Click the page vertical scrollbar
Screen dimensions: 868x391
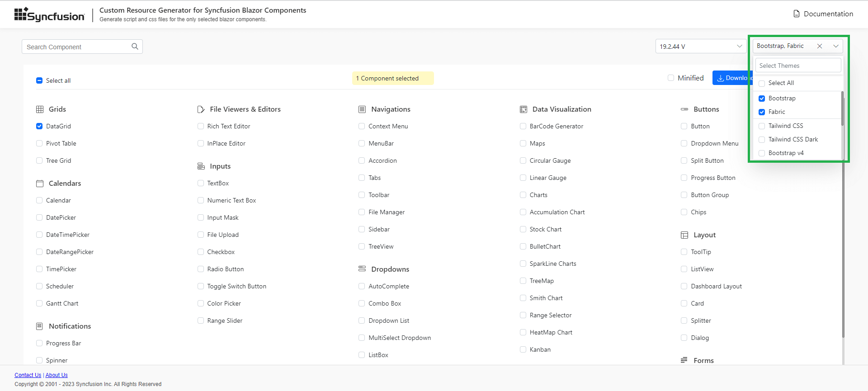(843, 249)
